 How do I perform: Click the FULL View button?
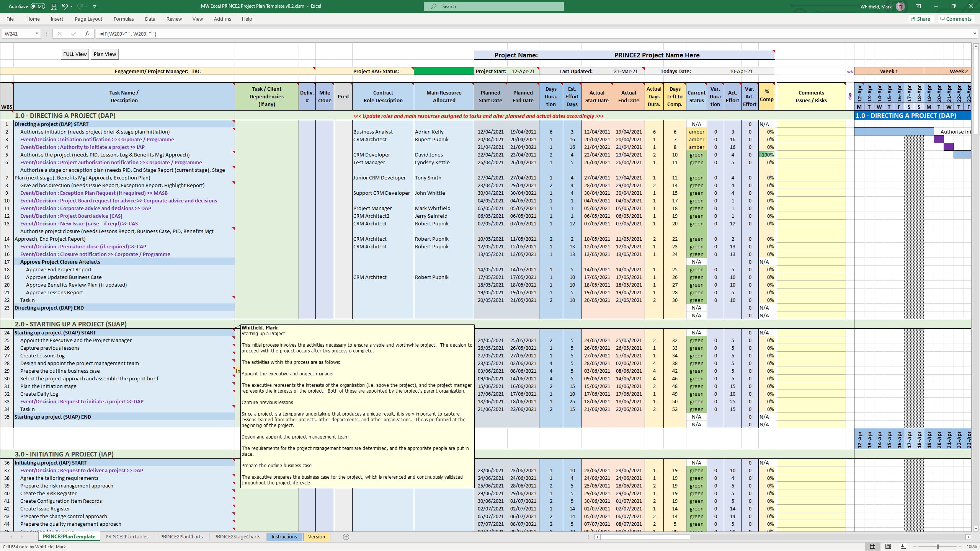75,54
